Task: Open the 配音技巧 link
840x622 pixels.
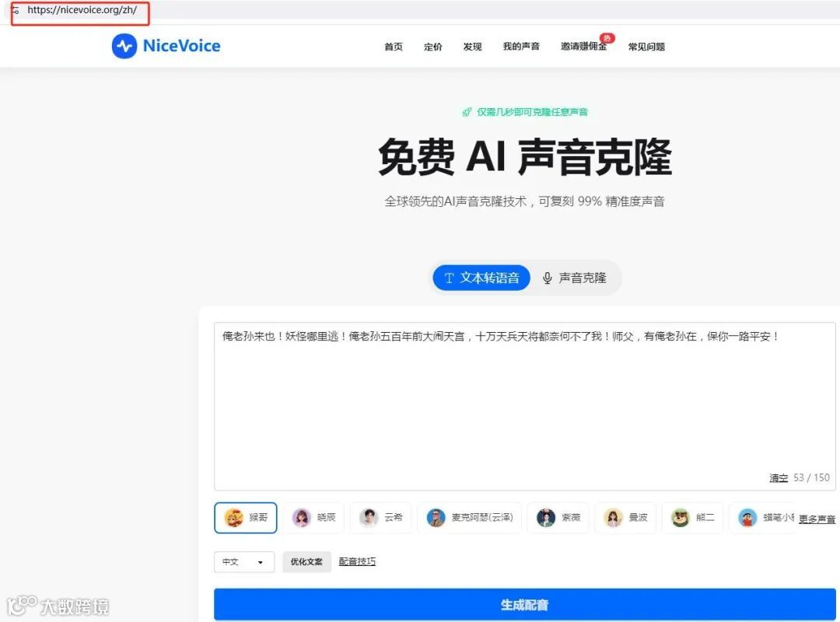Action: [357, 561]
